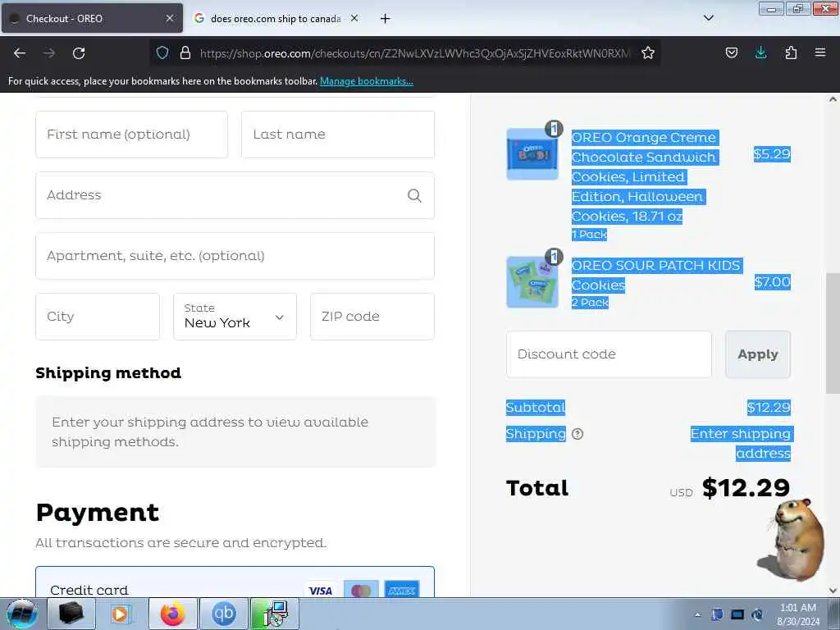Expand the list all tabs chevron
Screen dimensions: 840x630
pyautogui.click(x=708, y=18)
